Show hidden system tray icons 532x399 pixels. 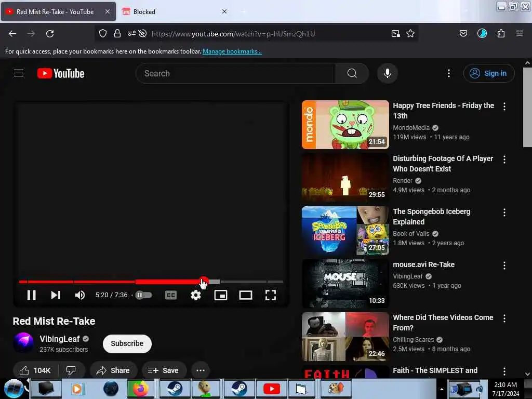[x=442, y=389]
